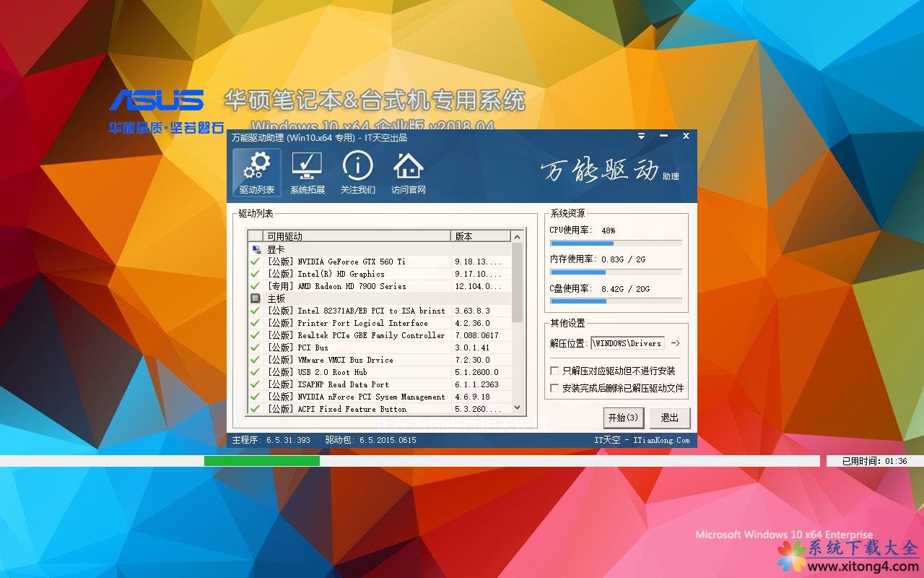The image size is (924, 578).
Task: Toggle checkmark for NVIDIA GeForce GTX 560 Ti
Action: (256, 262)
